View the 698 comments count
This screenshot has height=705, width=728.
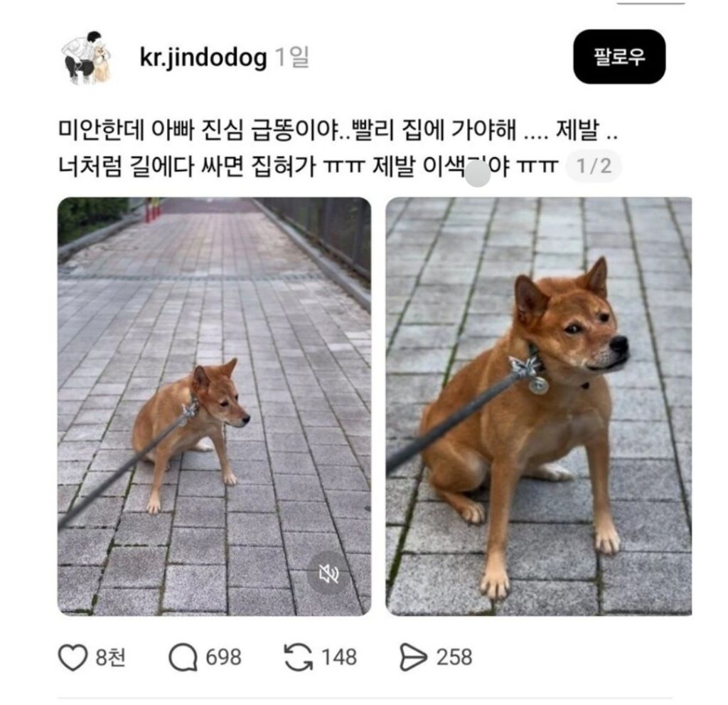click(x=223, y=657)
